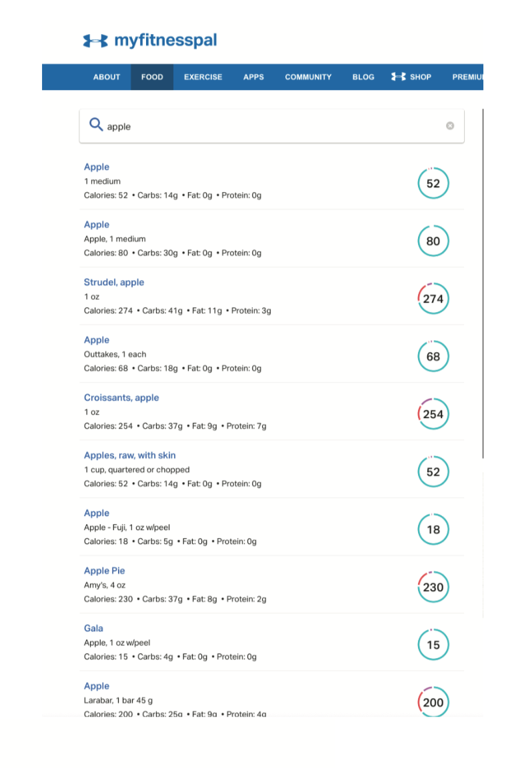Open the Food tab
This screenshot has width=532, height=768.
[x=152, y=77]
